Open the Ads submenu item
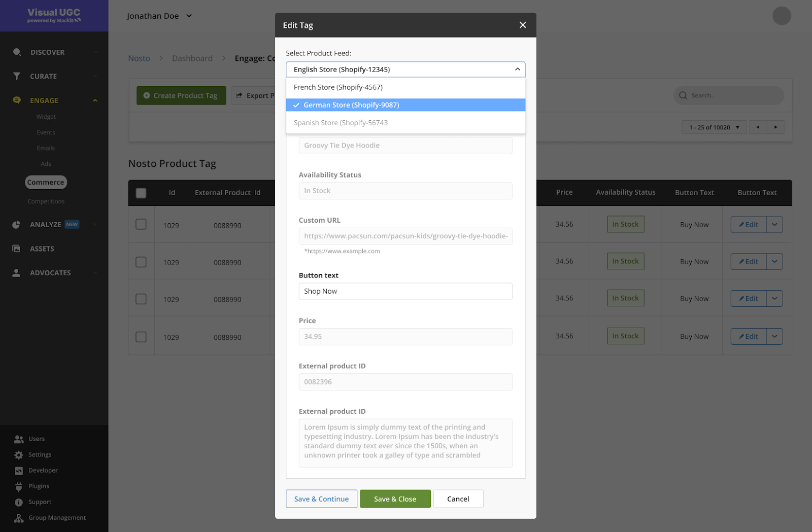The width and height of the screenshot is (812, 532). [46, 164]
